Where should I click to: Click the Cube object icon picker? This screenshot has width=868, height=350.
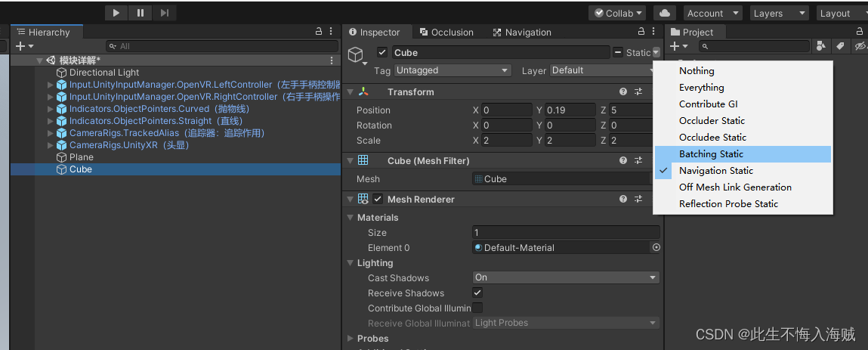tap(357, 55)
